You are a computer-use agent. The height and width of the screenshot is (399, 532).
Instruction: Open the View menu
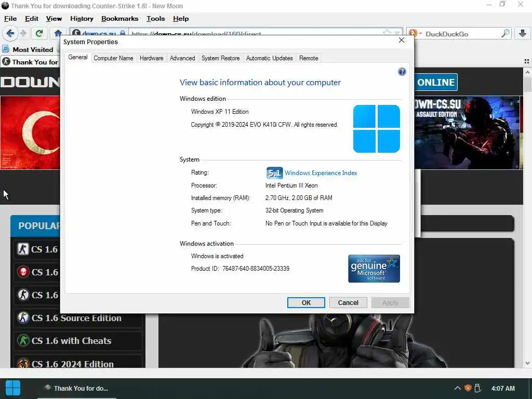tap(54, 19)
